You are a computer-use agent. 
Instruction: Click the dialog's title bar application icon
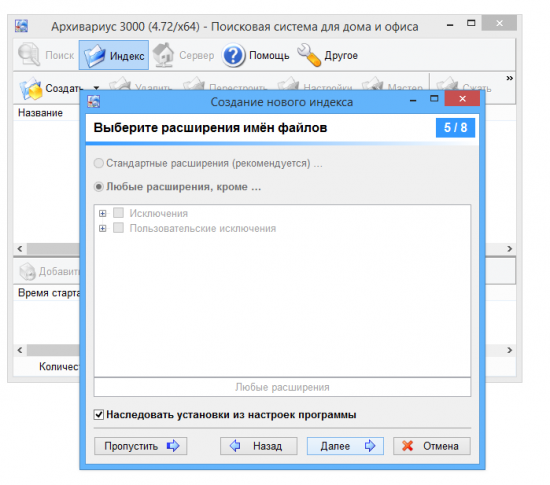94,102
